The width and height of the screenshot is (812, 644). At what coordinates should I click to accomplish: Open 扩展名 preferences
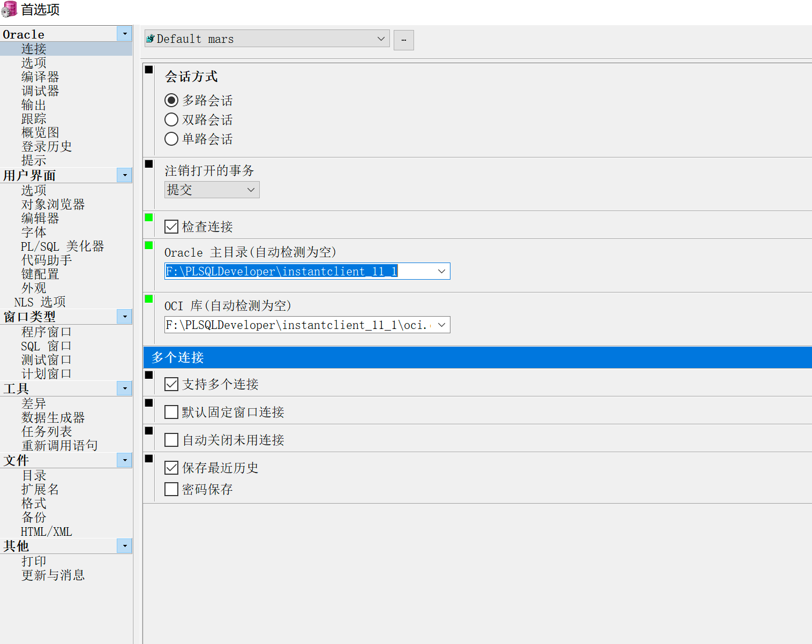(x=40, y=489)
